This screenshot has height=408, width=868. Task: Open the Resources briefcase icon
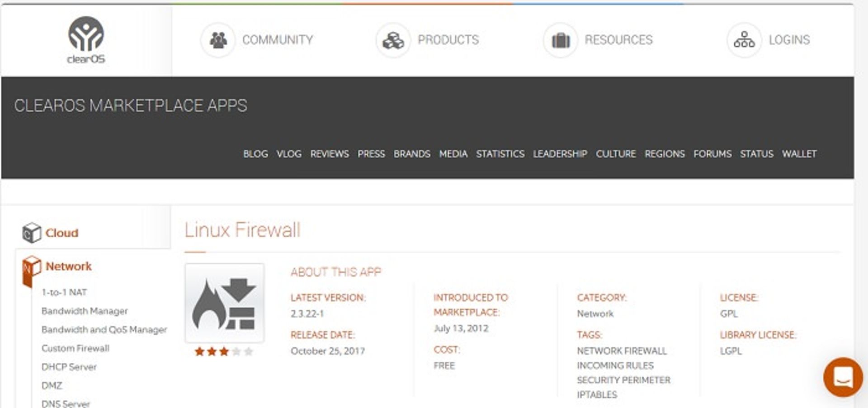click(x=560, y=40)
